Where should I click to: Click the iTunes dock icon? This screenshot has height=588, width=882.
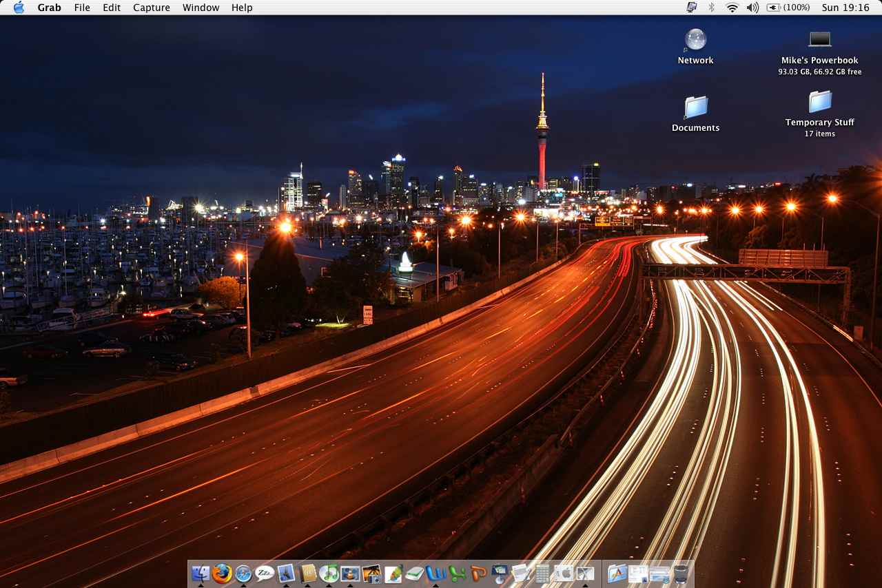329,573
